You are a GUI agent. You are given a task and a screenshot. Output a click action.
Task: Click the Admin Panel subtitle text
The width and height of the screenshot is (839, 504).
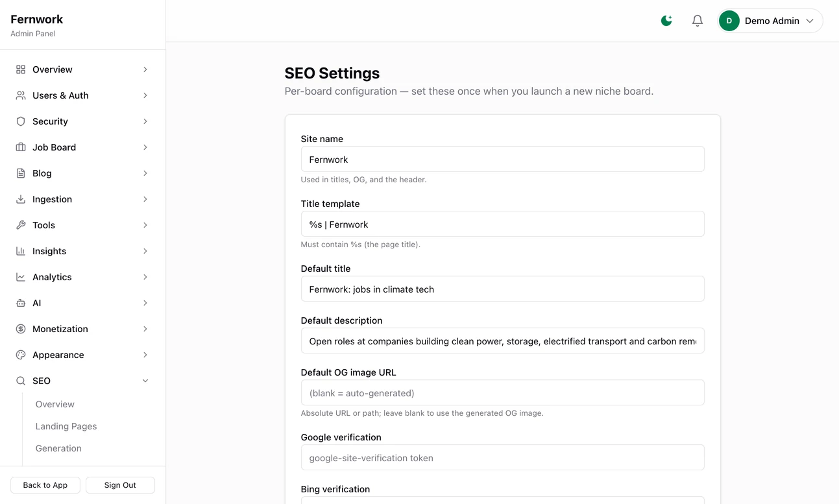click(33, 34)
